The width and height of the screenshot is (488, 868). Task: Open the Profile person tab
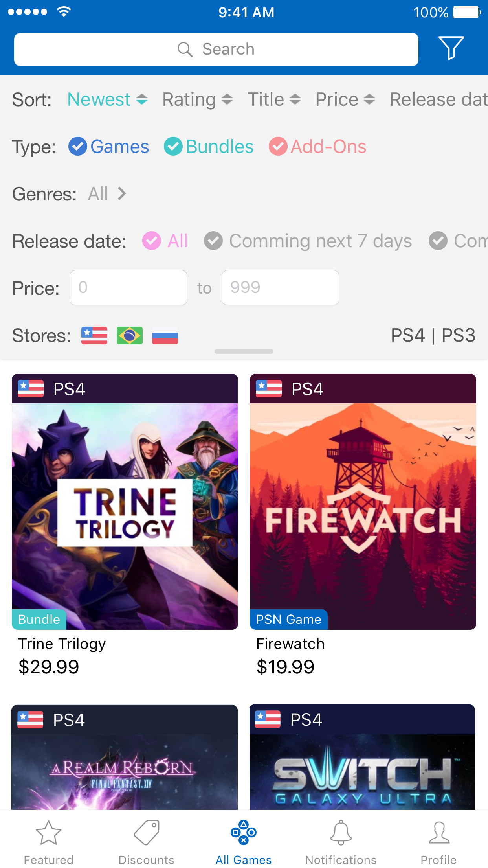click(x=438, y=842)
